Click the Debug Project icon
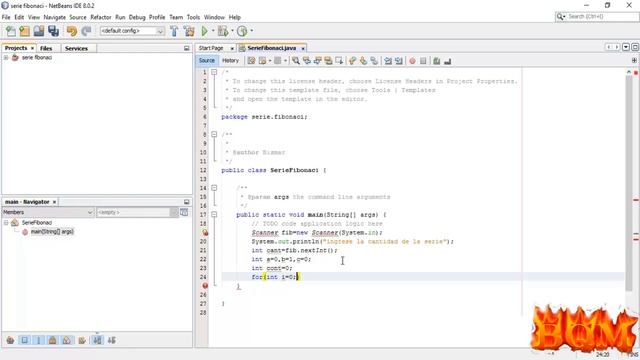The image size is (640, 360). [x=223, y=31]
